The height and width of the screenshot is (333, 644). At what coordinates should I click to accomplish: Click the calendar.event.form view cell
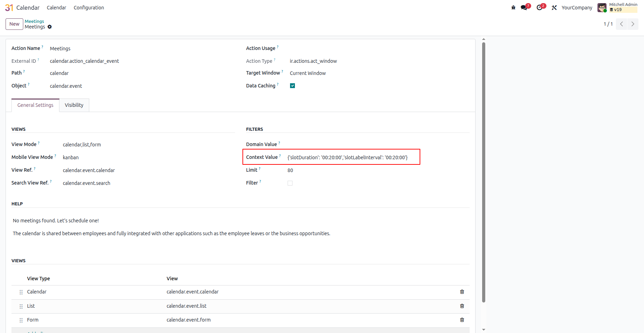[189, 320]
